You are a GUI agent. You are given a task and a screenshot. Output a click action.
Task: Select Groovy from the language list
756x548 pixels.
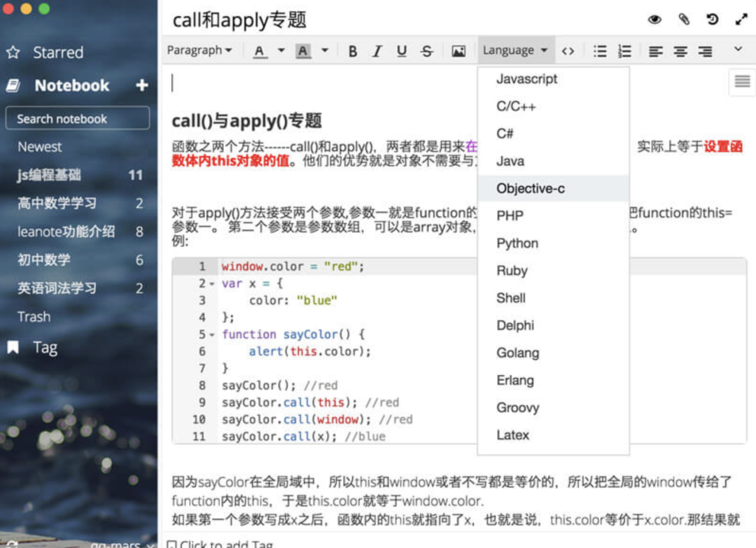tap(553, 408)
